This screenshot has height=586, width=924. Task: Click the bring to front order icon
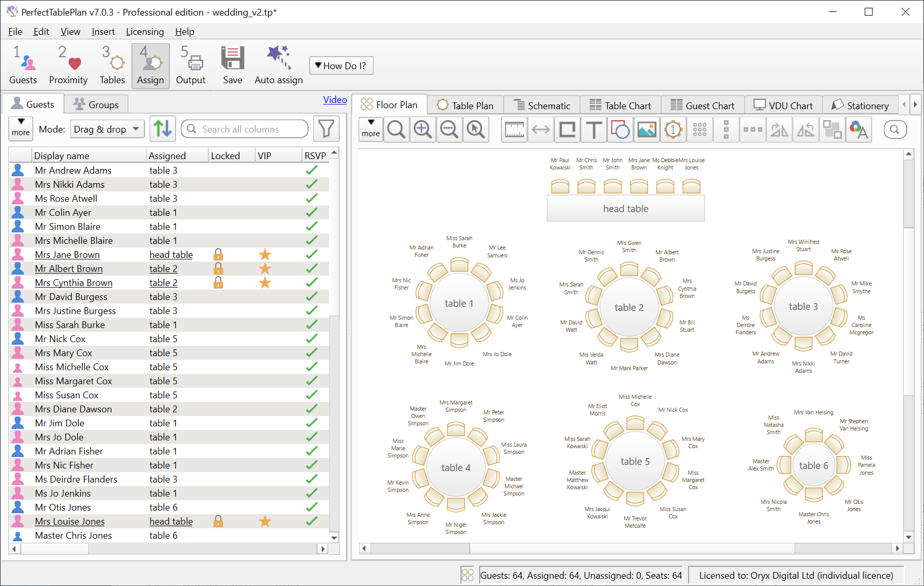[x=833, y=130]
